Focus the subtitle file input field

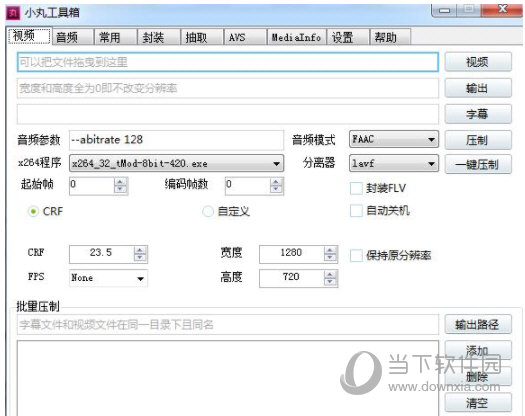pos(228,114)
